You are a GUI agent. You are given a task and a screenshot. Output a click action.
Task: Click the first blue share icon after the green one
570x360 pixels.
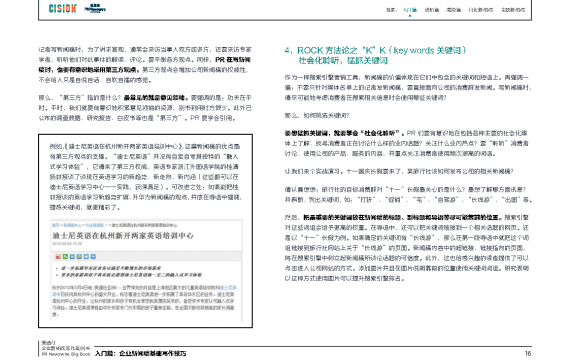72,257
